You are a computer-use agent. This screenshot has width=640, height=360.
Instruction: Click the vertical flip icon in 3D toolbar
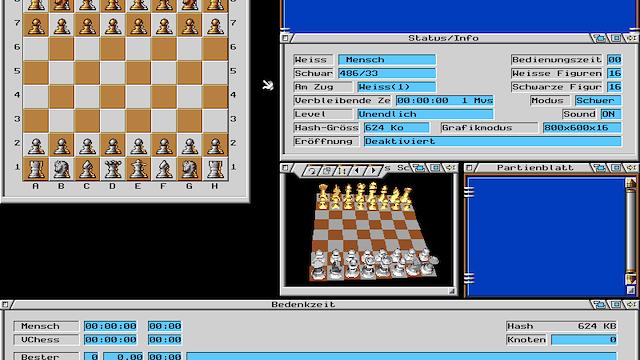coord(342,171)
